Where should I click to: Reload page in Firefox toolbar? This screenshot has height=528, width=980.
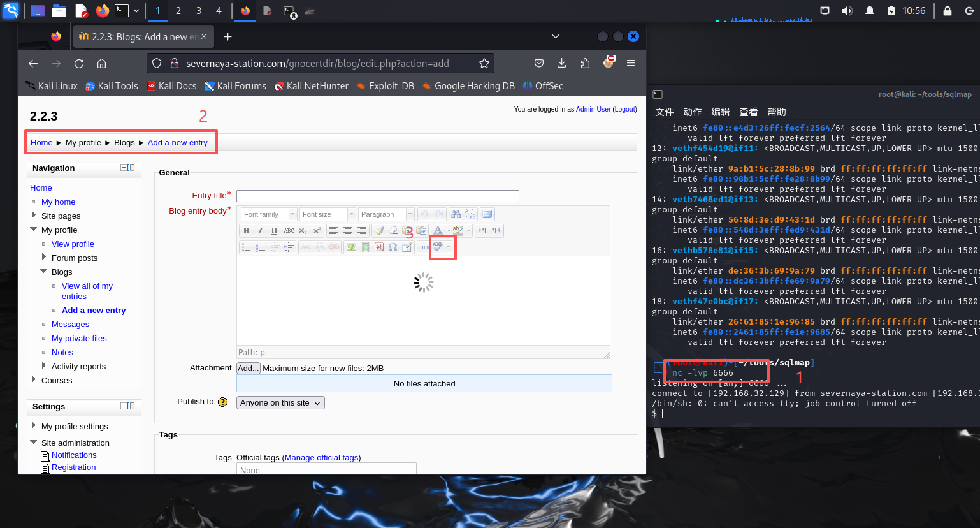[79, 63]
